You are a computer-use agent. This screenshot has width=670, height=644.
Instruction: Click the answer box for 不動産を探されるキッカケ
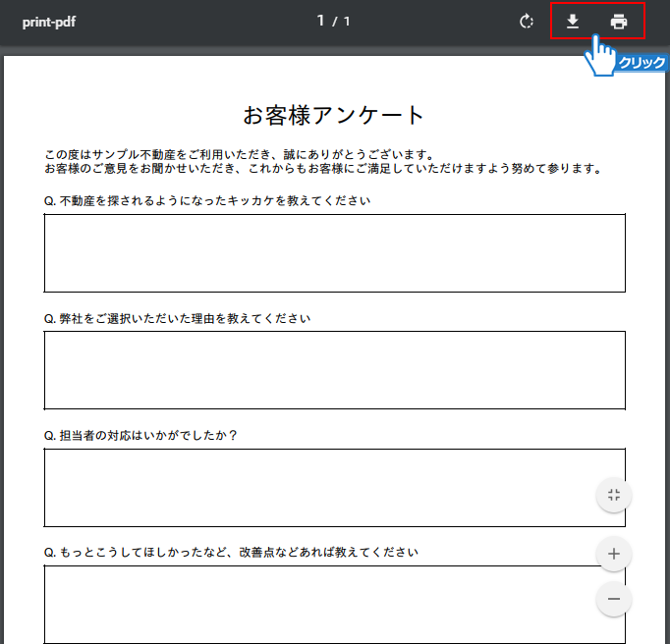(334, 252)
